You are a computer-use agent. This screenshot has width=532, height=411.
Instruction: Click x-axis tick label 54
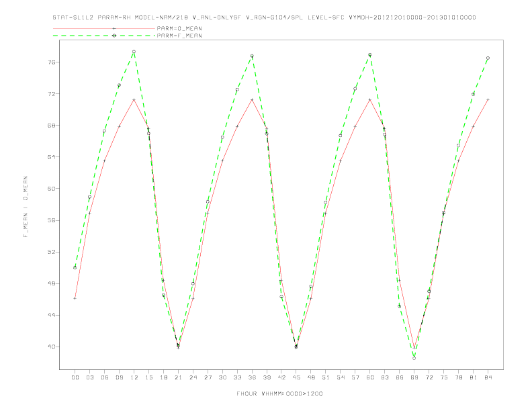coord(341,377)
